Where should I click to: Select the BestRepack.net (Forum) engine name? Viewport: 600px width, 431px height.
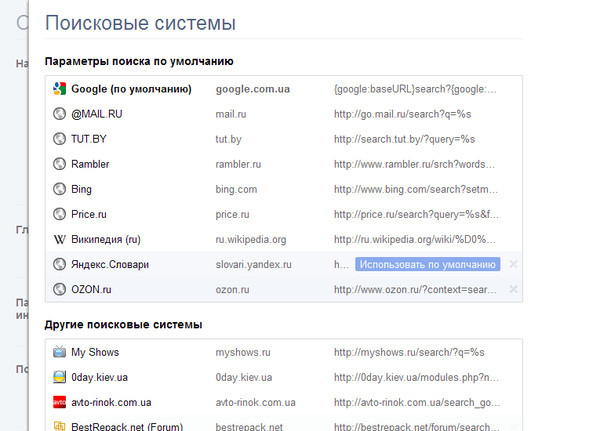pos(127,427)
